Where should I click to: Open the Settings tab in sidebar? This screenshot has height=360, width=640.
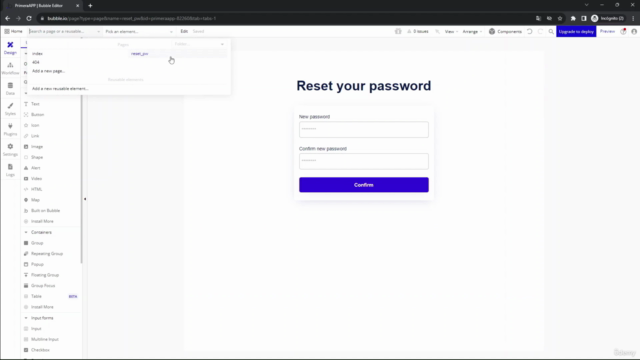[x=10, y=150]
